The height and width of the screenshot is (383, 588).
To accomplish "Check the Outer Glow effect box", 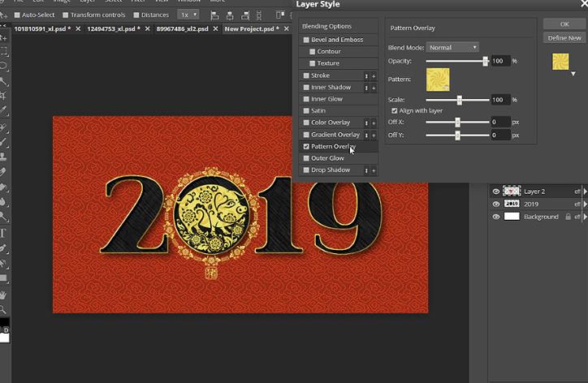I will pos(306,158).
